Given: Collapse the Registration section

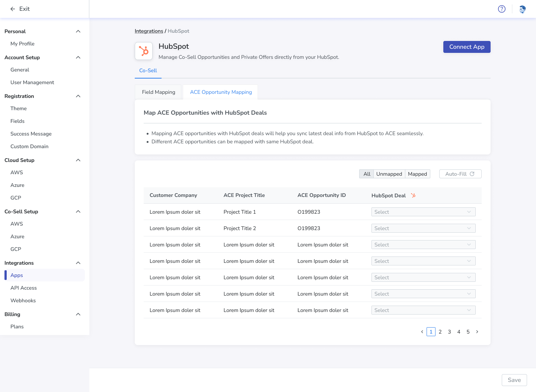Looking at the screenshot, I should (x=78, y=96).
